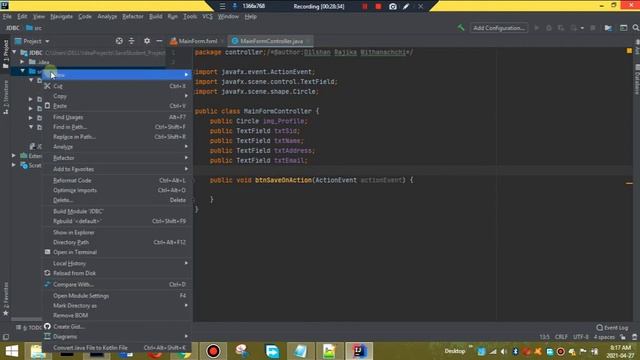This screenshot has height=360, width=640.
Task: Switch to MainForm.fxml tab
Action: point(197,41)
